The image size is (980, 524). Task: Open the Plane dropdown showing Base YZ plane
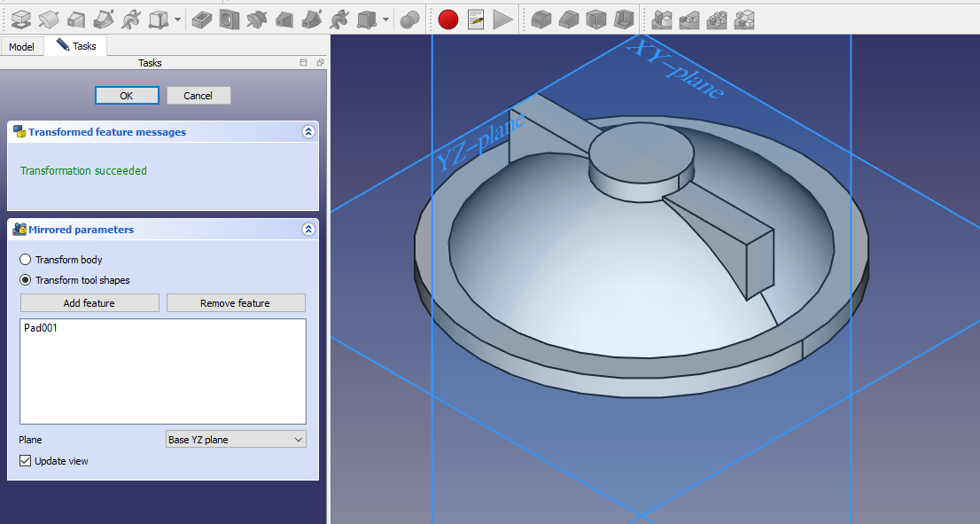[236, 440]
